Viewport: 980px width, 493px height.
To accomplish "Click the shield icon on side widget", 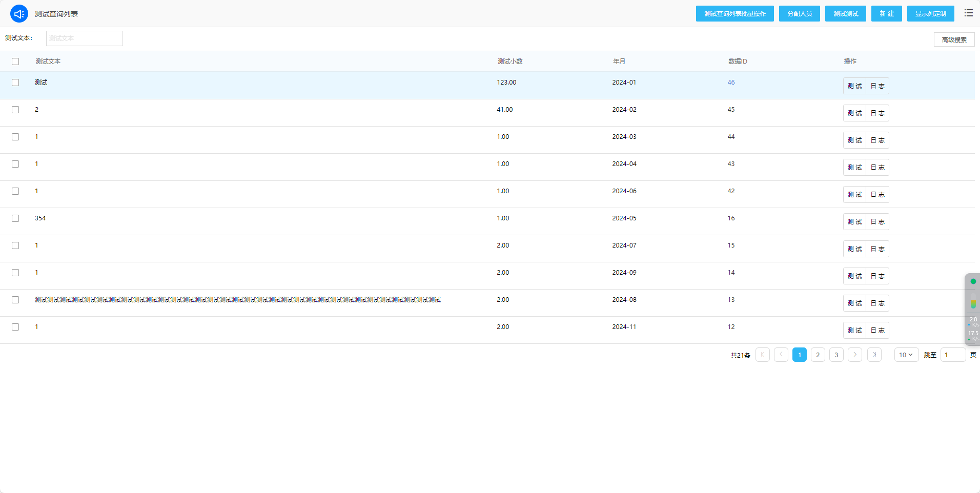I will pyautogui.click(x=973, y=304).
